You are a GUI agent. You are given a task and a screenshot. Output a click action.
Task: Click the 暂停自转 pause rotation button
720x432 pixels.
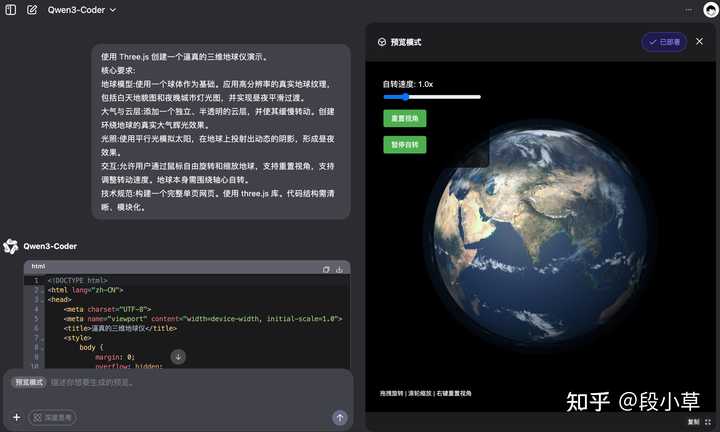click(404, 144)
